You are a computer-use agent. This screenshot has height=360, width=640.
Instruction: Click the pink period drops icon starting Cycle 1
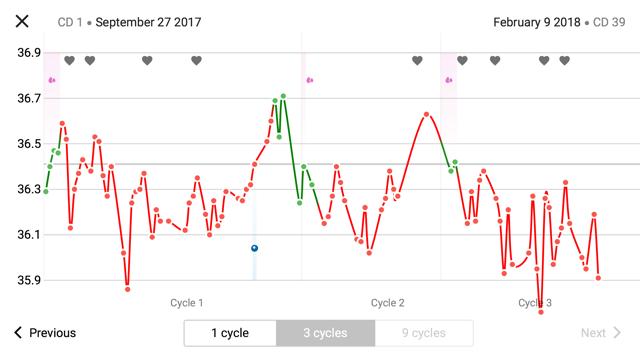[52, 80]
